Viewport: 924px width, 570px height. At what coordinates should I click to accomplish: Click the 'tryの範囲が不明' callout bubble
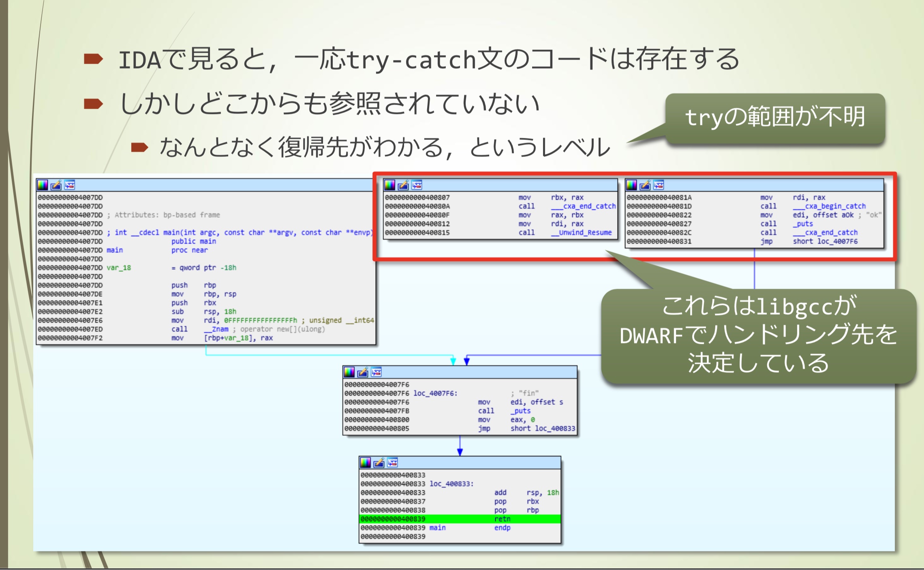(x=775, y=118)
